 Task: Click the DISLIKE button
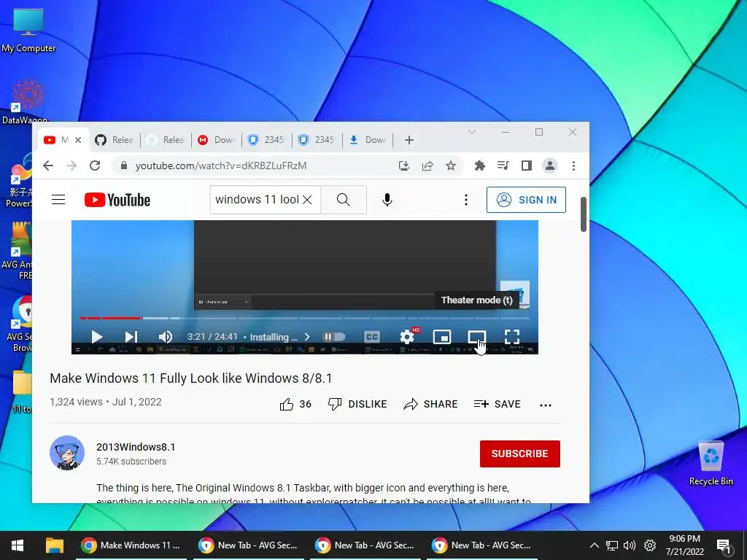(x=357, y=404)
